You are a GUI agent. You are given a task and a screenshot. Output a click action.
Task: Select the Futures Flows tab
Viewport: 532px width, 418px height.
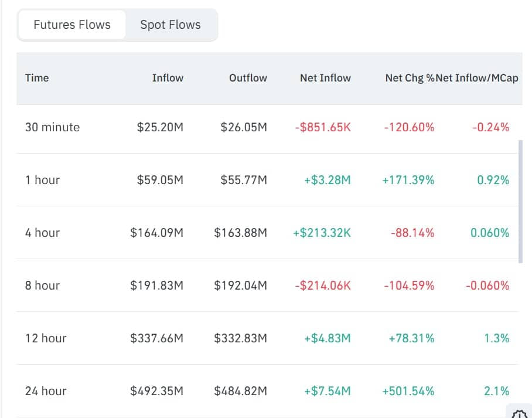[72, 25]
